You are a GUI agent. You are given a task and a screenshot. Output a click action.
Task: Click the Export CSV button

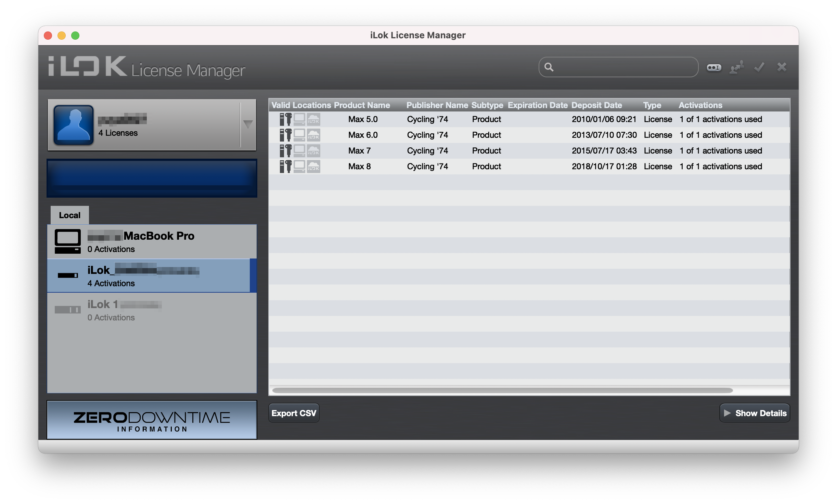click(294, 413)
